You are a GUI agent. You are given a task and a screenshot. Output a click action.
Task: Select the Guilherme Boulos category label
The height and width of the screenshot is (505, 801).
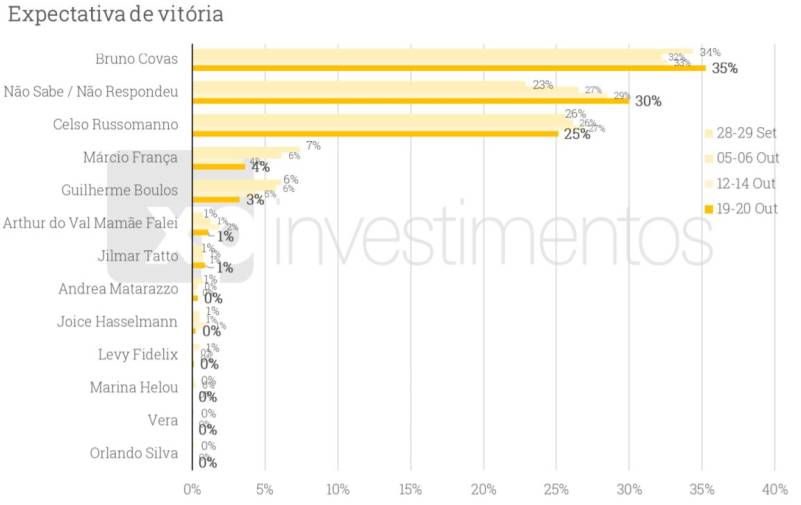coord(118,190)
